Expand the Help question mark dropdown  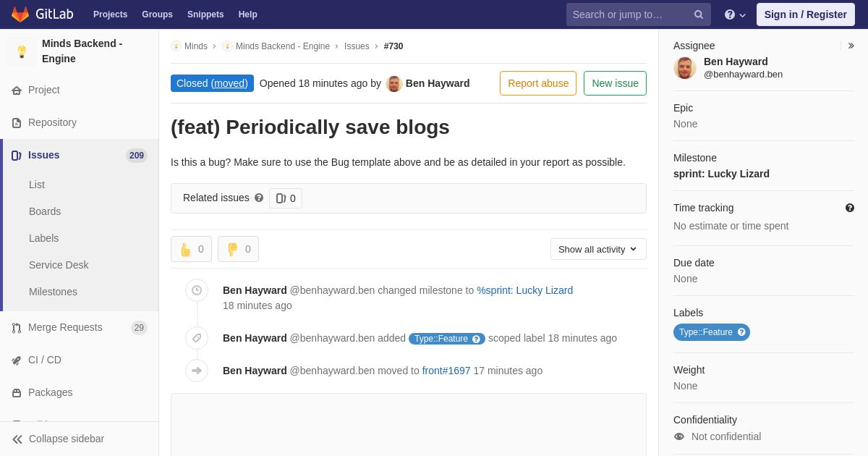[x=735, y=14]
